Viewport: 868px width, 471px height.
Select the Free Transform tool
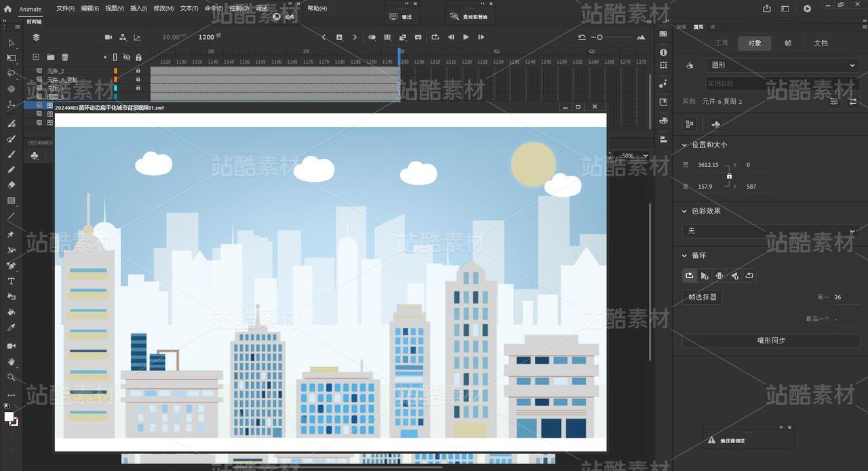click(x=11, y=58)
